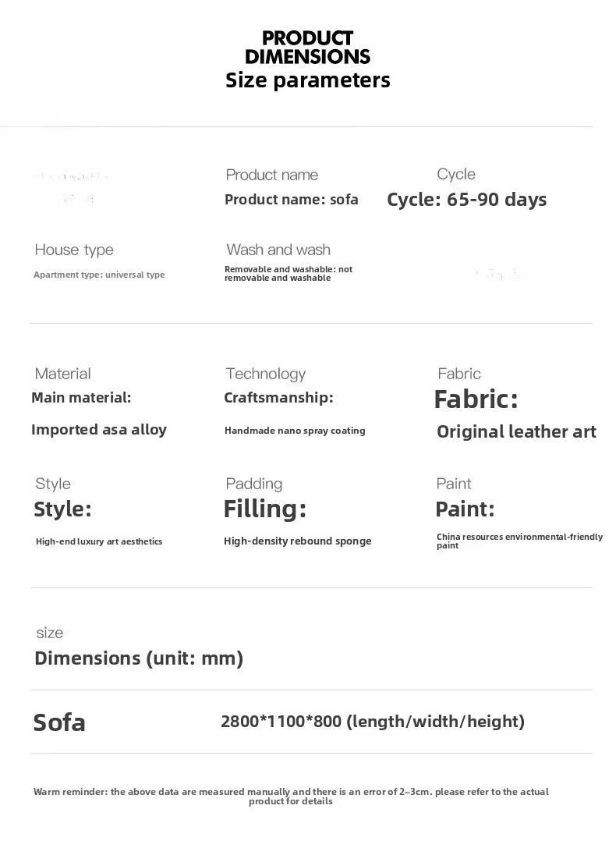This screenshot has width=616, height=848.
Task: Select 'Apartment type: universal type' text
Action: [99, 275]
